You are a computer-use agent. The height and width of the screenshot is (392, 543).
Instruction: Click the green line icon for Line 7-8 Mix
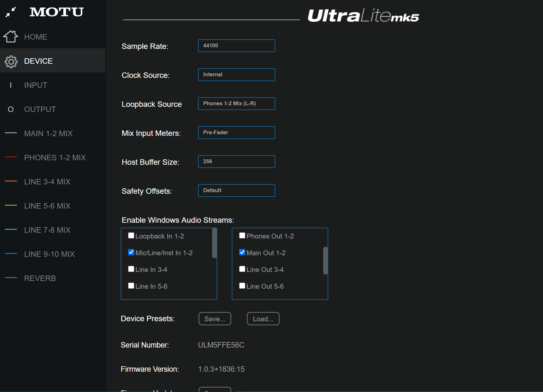11,229
